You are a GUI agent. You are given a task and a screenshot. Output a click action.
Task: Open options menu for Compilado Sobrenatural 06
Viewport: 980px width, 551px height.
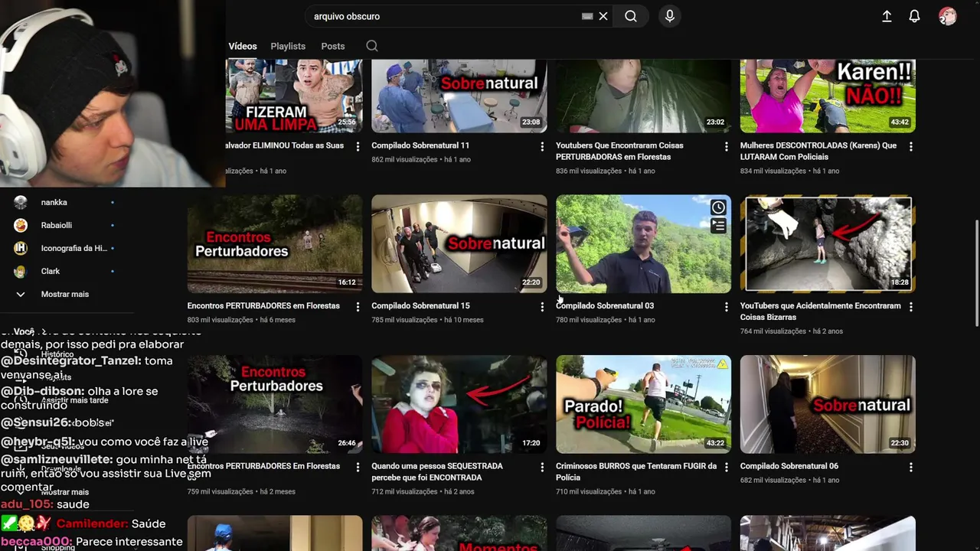pos(910,467)
